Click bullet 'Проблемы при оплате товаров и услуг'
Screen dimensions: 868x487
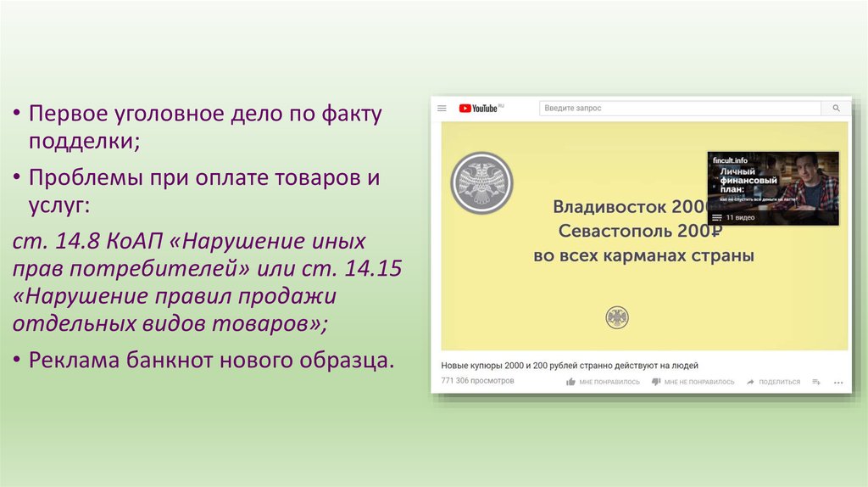[x=203, y=191]
